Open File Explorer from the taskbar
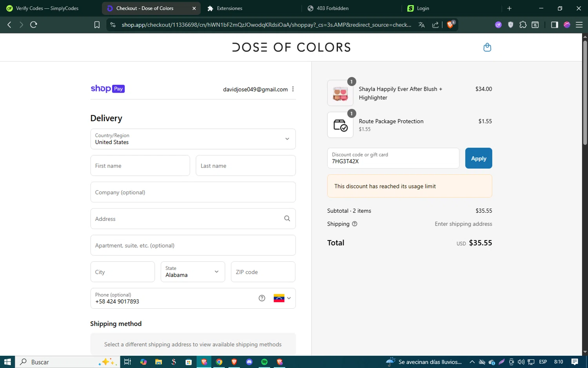 point(158,362)
